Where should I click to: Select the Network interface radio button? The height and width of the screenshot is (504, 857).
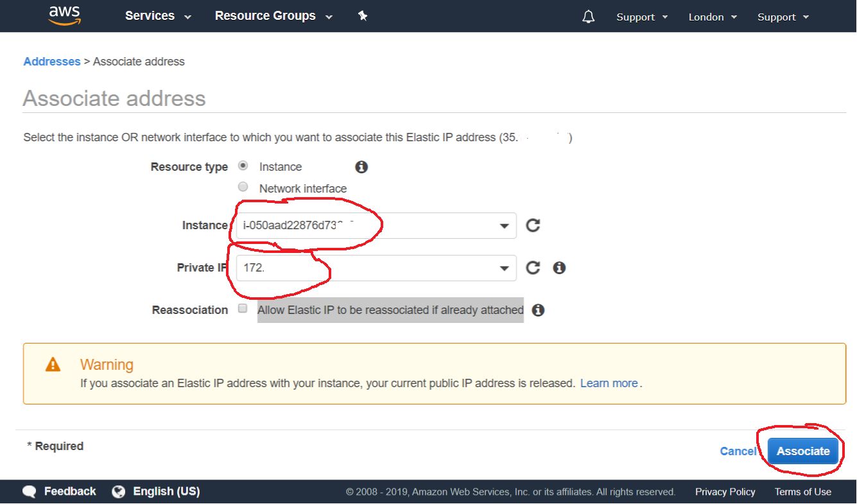click(243, 186)
